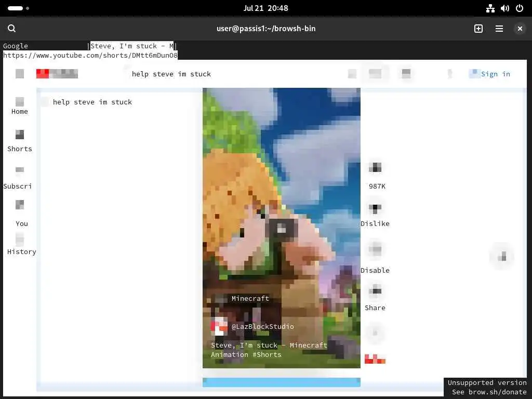
Task: Open the next short blue preview strip
Action: pos(281,382)
